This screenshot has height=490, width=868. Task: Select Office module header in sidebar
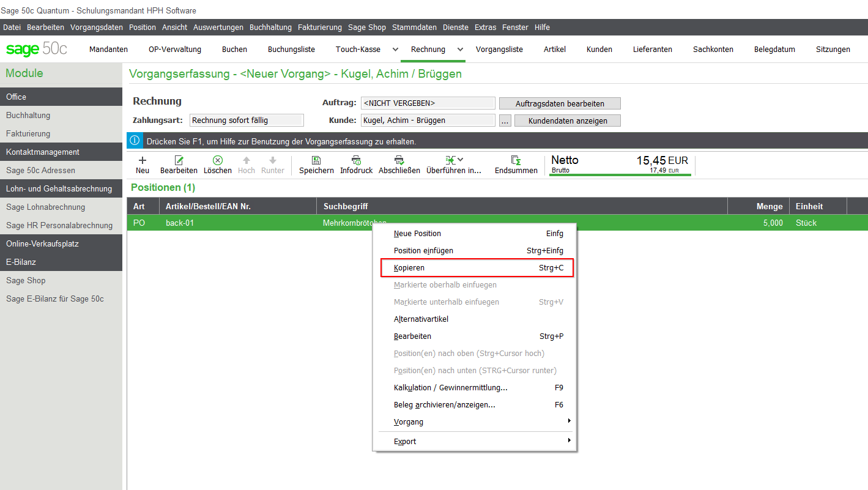click(61, 97)
